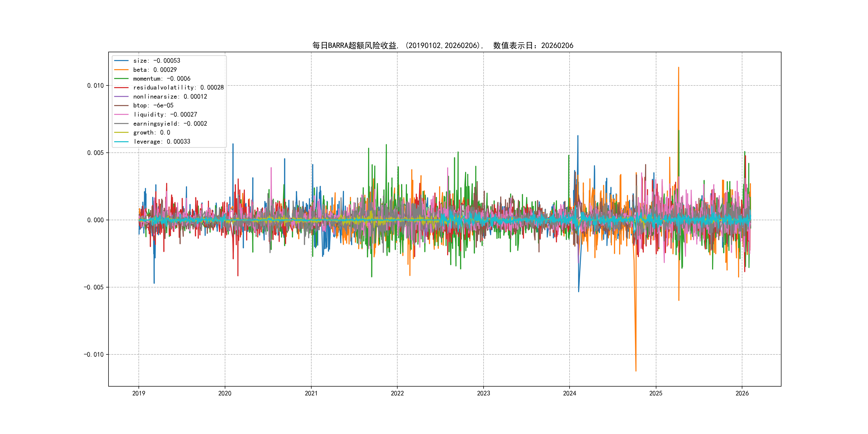868x434 pixels.
Task: Click the 2019 x-axis tick label
Action: (139, 393)
